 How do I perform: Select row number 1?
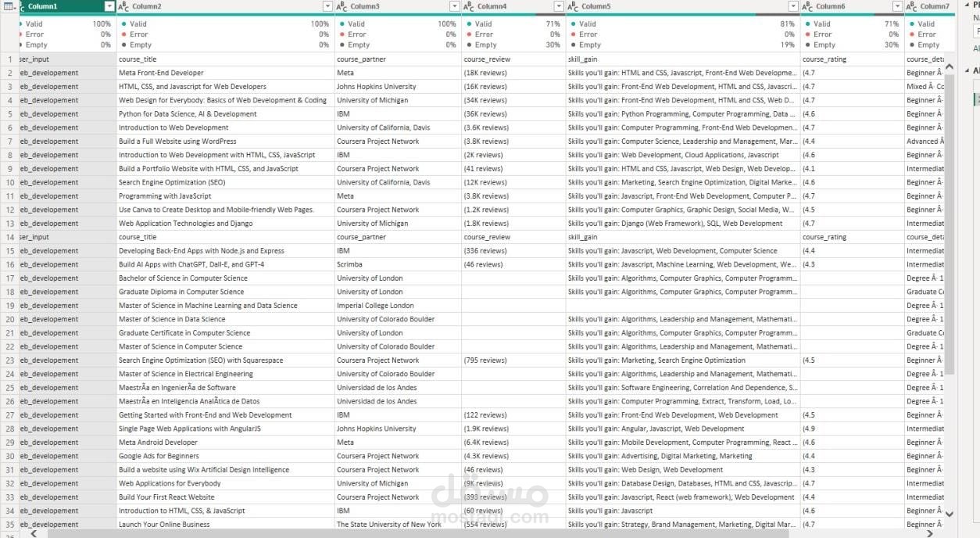click(9, 59)
